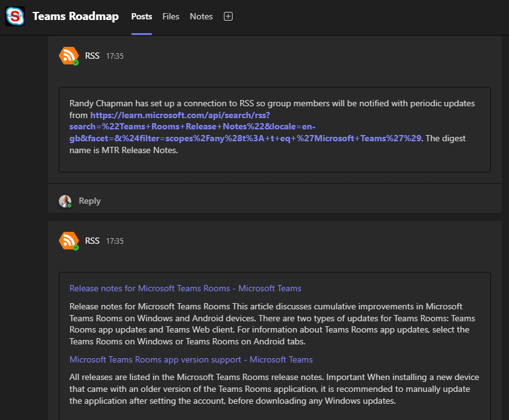The width and height of the screenshot is (509, 420).
Task: Click the 17:35 timestamp on release notes post
Action: click(114, 241)
